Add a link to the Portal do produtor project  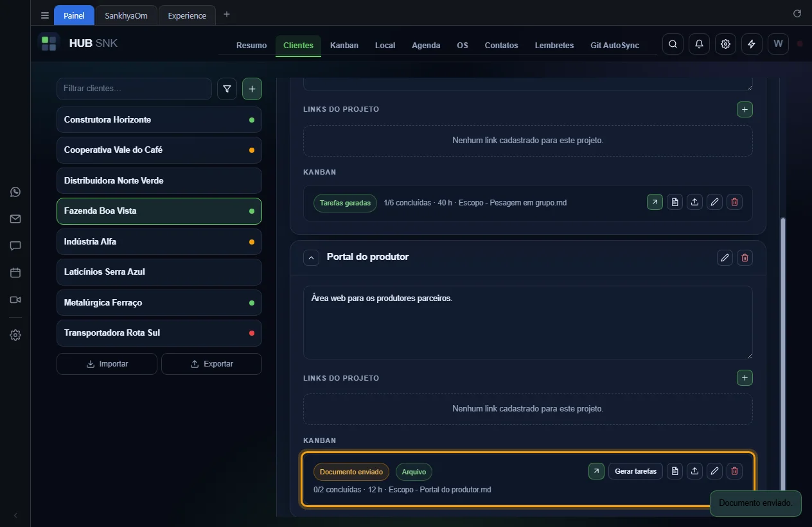(x=745, y=378)
